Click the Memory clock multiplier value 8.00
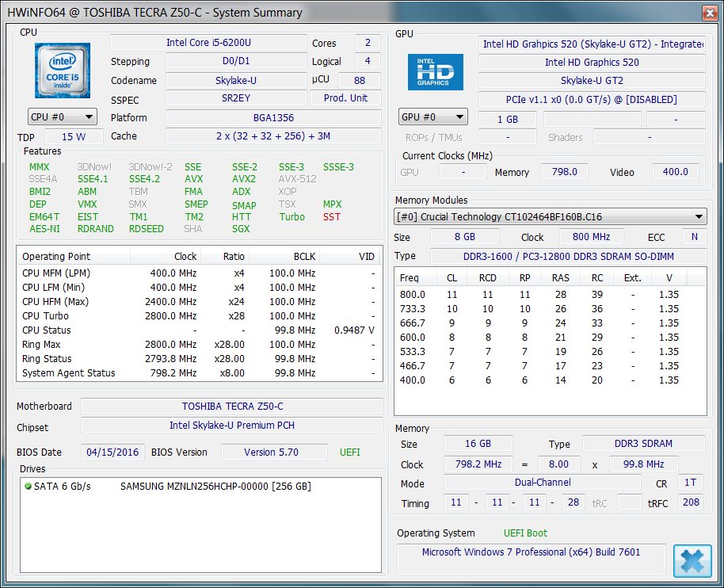Image resolution: width=724 pixels, height=588 pixels. point(558,464)
